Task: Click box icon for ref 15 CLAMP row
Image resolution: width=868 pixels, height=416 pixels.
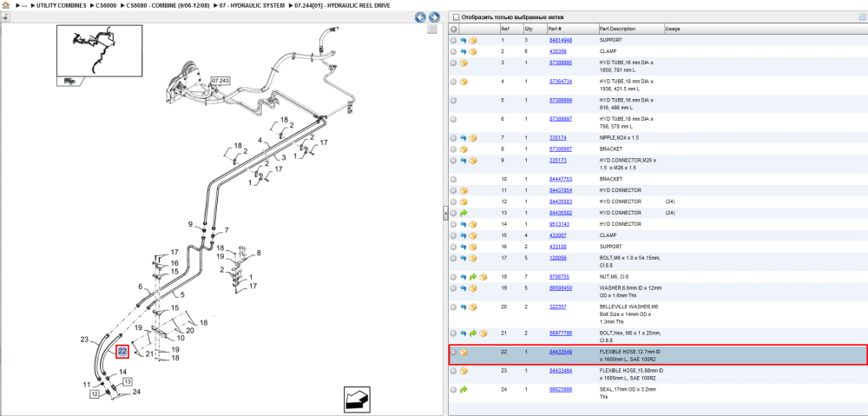Action: coord(473,235)
